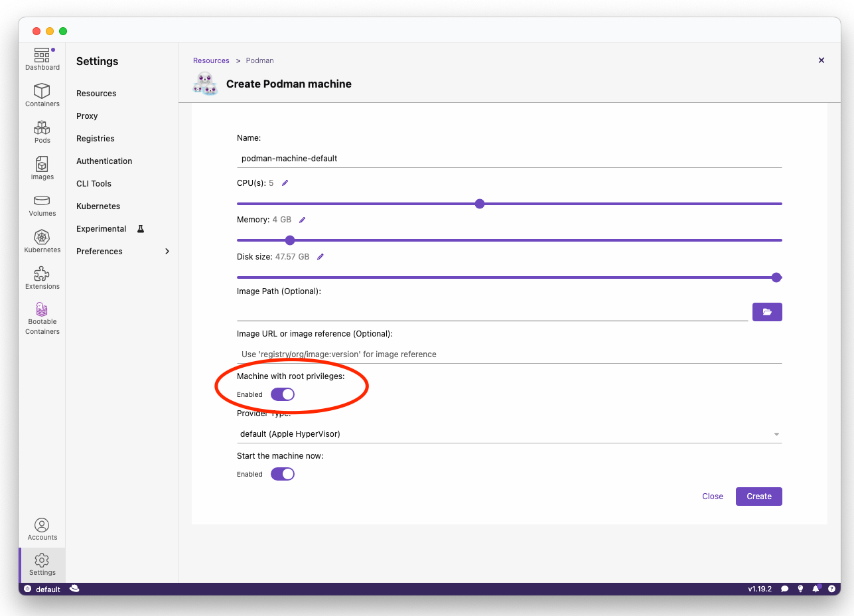Click the Podman breadcrumb text
The height and width of the screenshot is (616, 854).
[259, 60]
